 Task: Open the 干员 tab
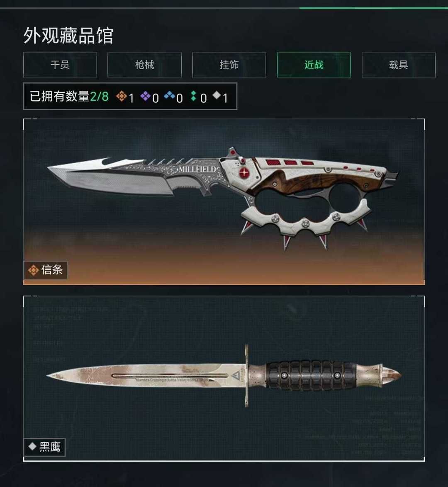[60, 65]
